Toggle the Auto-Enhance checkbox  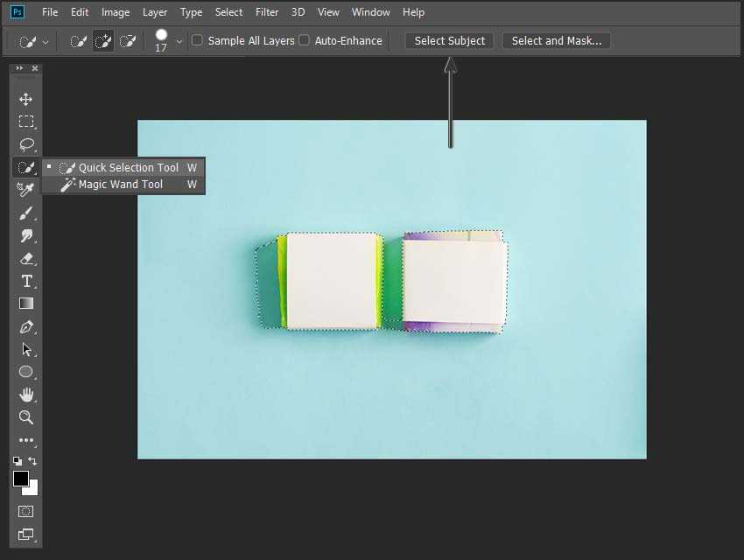(x=304, y=40)
